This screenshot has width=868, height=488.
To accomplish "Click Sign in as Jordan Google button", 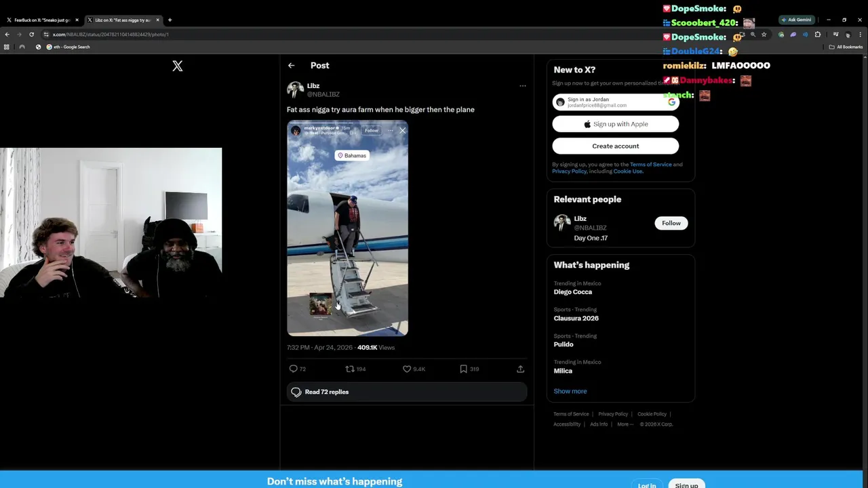I will point(616,102).
